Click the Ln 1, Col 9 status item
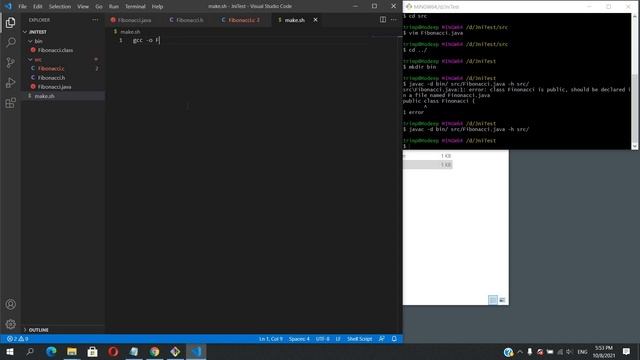The image size is (640, 360). (x=271, y=339)
